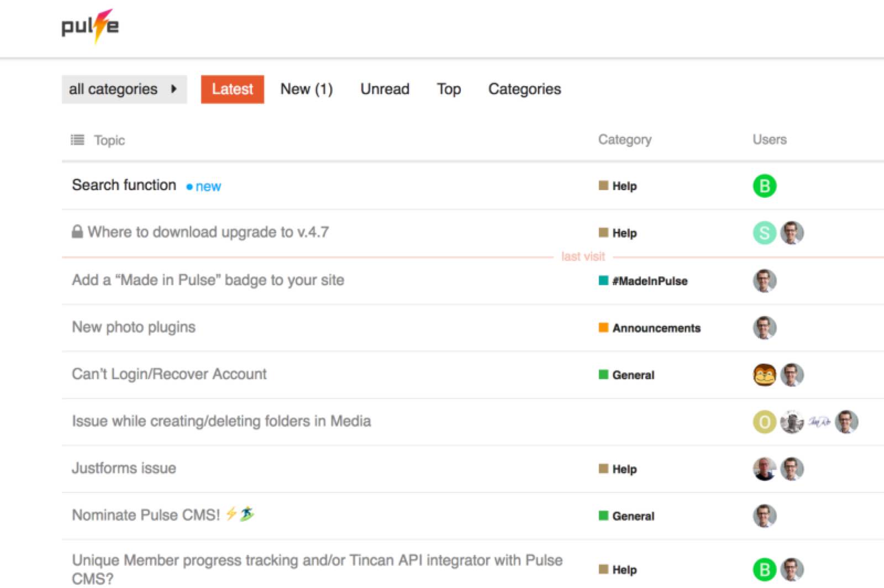
Task: Click the signature avatar on Media folders row
Action: tap(819, 422)
